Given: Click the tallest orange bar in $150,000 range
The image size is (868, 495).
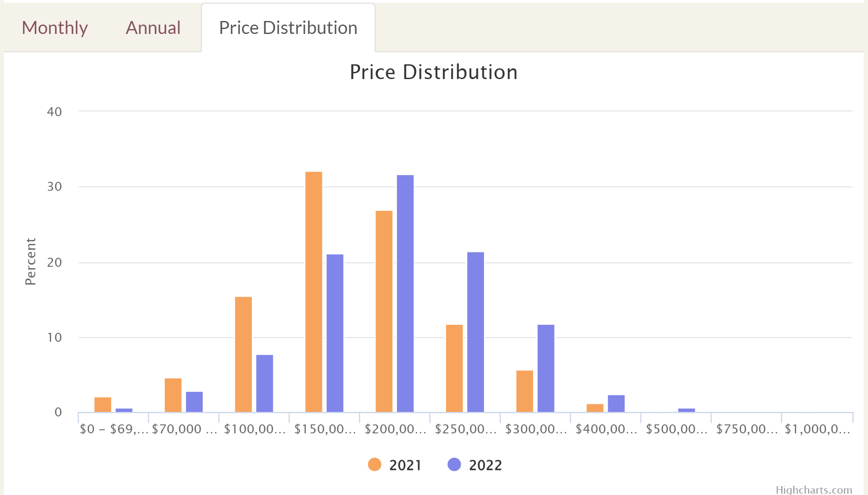Looking at the screenshot, I should 313,290.
